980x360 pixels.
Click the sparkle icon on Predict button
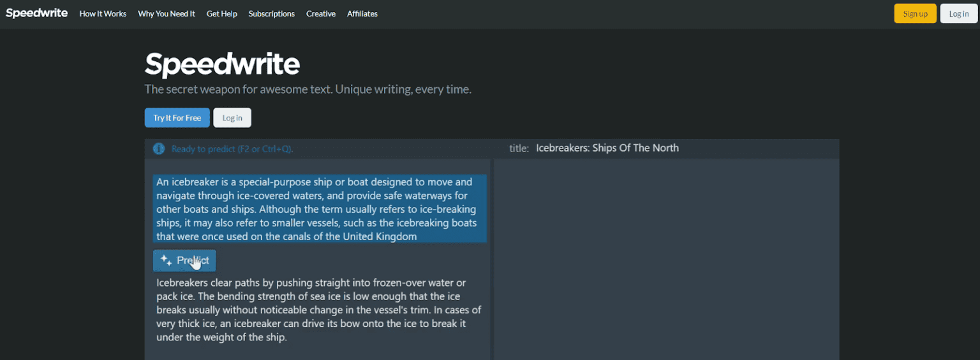point(166,260)
